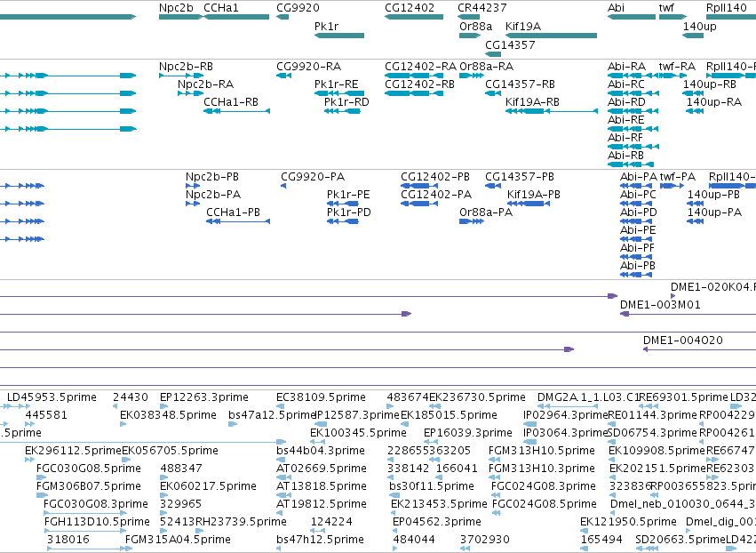Select the Abi gene bar glyph
The image size is (756, 553).
coord(632,17)
